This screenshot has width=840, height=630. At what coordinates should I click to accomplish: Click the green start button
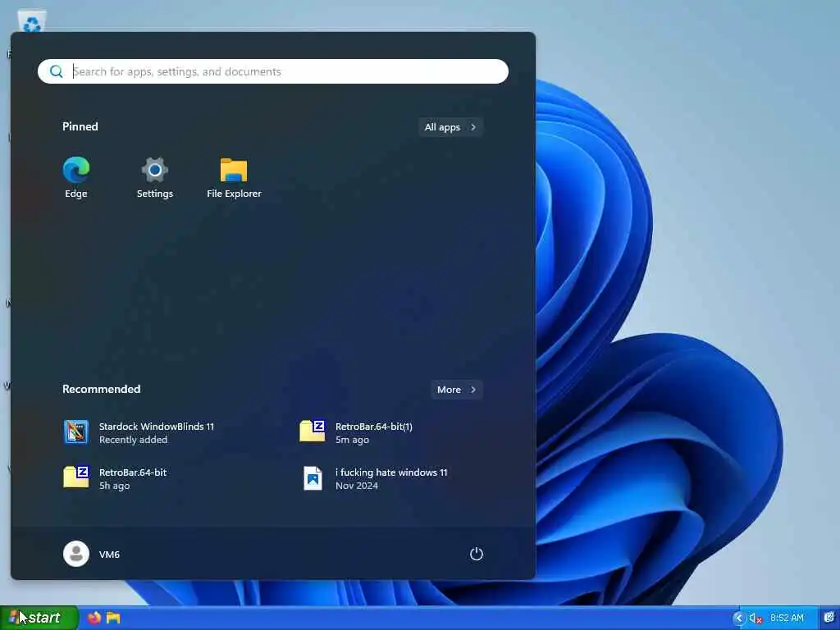coord(39,618)
